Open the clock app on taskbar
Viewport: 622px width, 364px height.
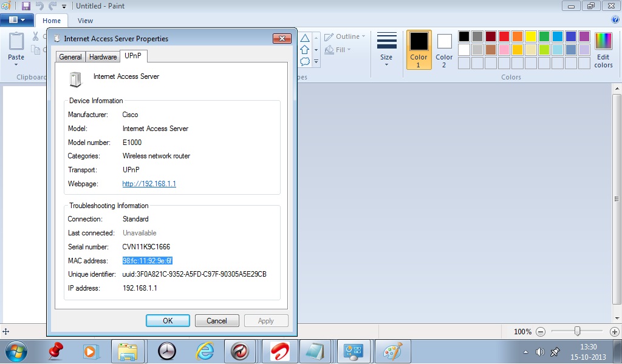tap(166, 351)
